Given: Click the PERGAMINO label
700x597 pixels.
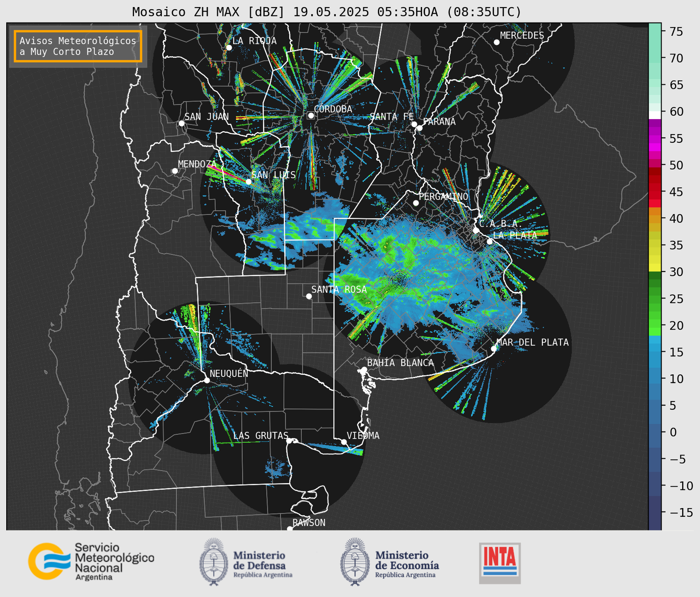Looking at the screenshot, I should point(443,196).
